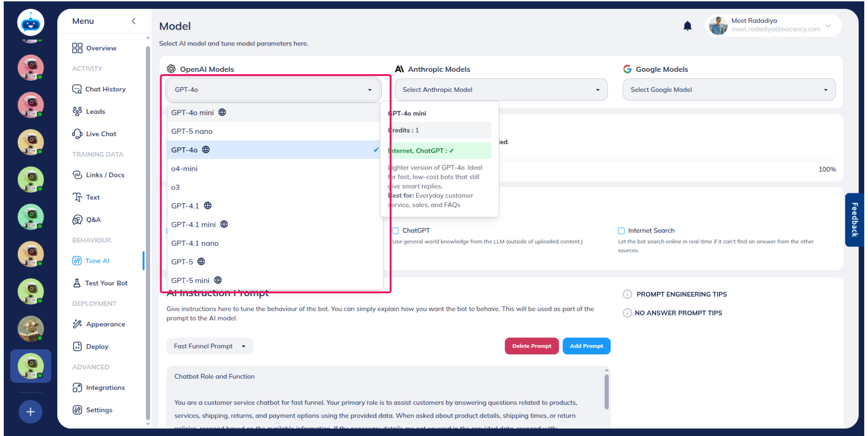Viewport: 868px width, 436px height.
Task: Open the Select Anthropic Model dropdown
Action: (501, 90)
